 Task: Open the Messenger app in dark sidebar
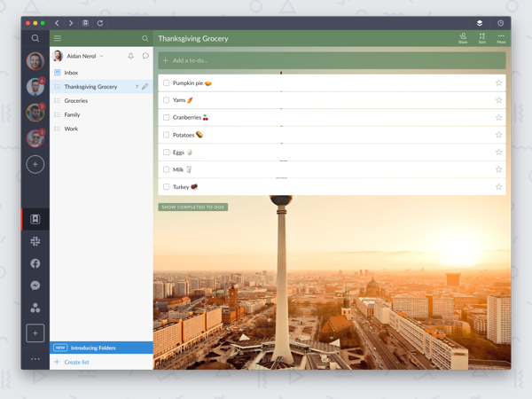coord(35,286)
